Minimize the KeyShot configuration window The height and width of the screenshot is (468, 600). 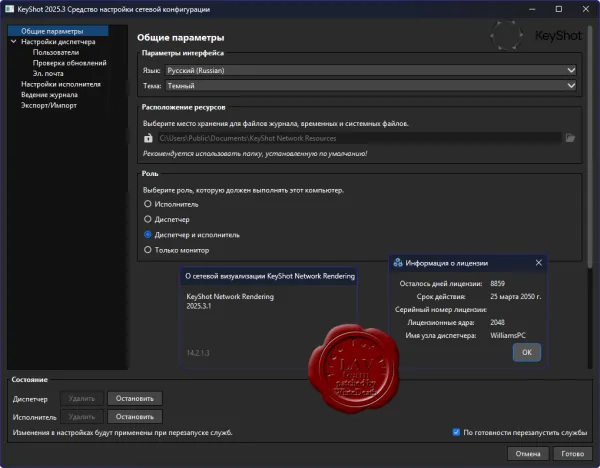532,9
